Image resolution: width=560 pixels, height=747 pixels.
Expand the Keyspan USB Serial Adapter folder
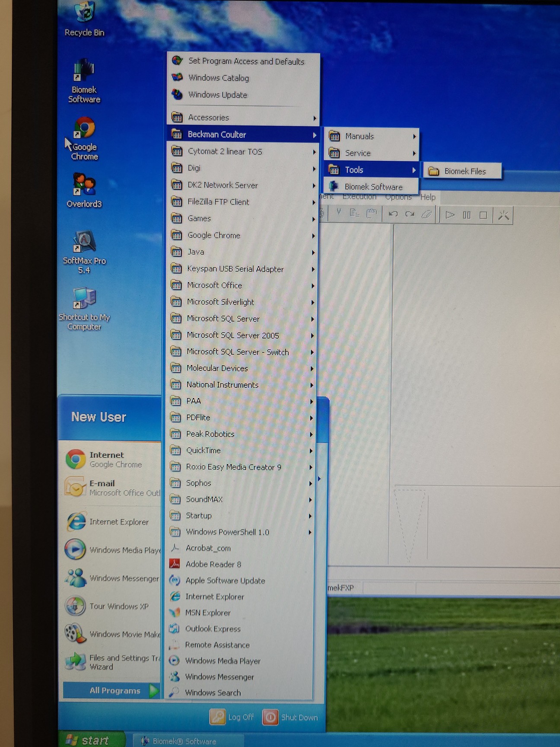[x=242, y=269]
